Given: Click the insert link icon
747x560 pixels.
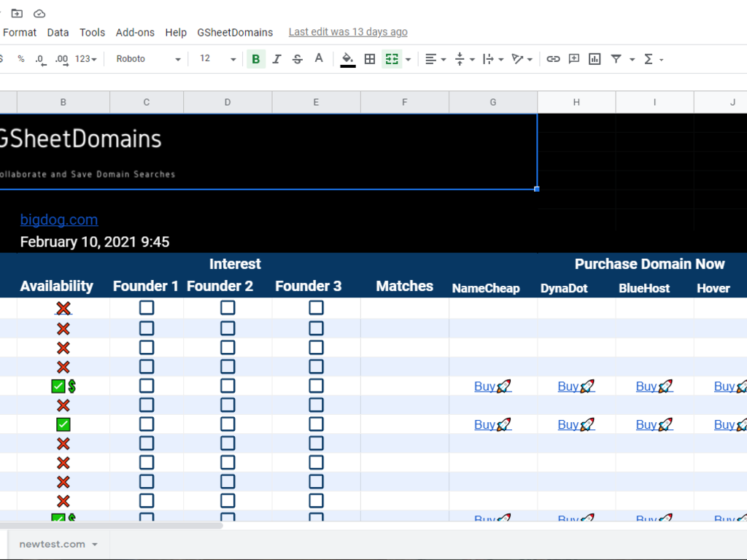Looking at the screenshot, I should coord(554,59).
